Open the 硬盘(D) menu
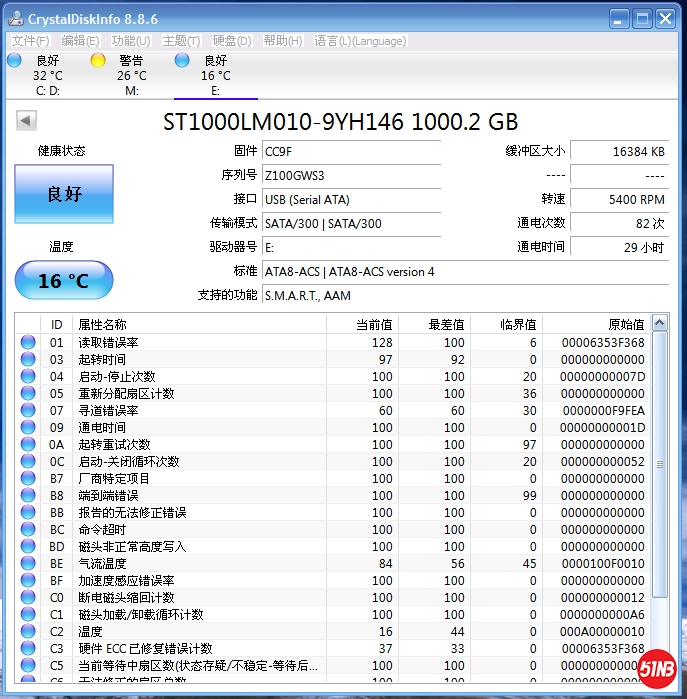 232,41
